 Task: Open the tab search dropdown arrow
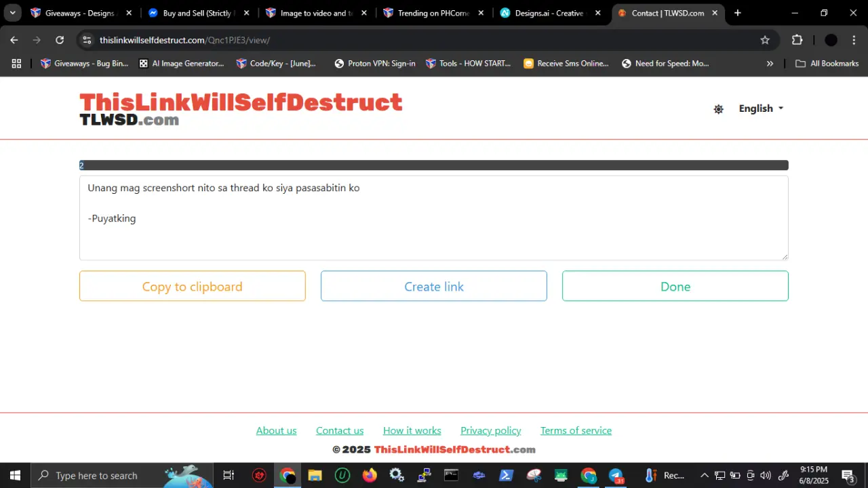click(12, 13)
